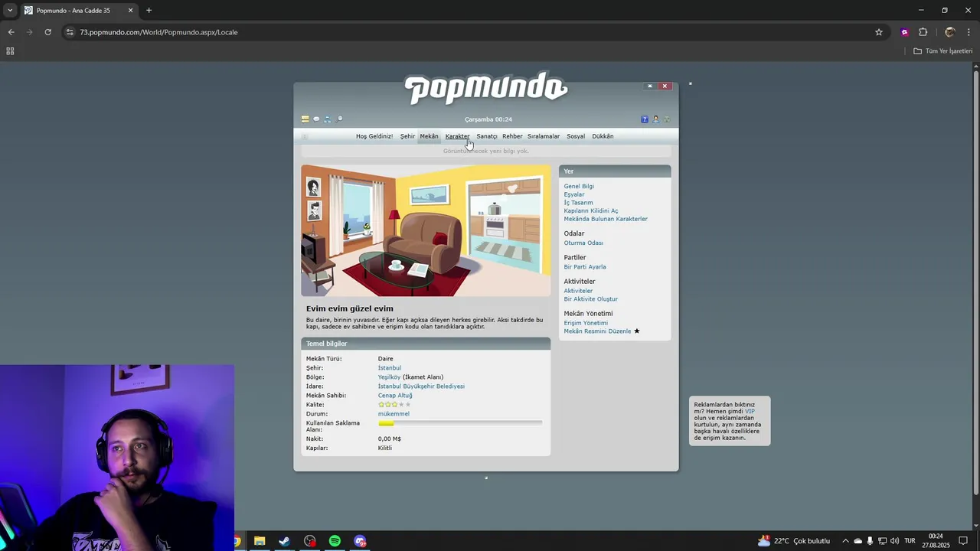Open the magnifier search icon
Image resolution: width=980 pixels, height=551 pixels.
[339, 119]
